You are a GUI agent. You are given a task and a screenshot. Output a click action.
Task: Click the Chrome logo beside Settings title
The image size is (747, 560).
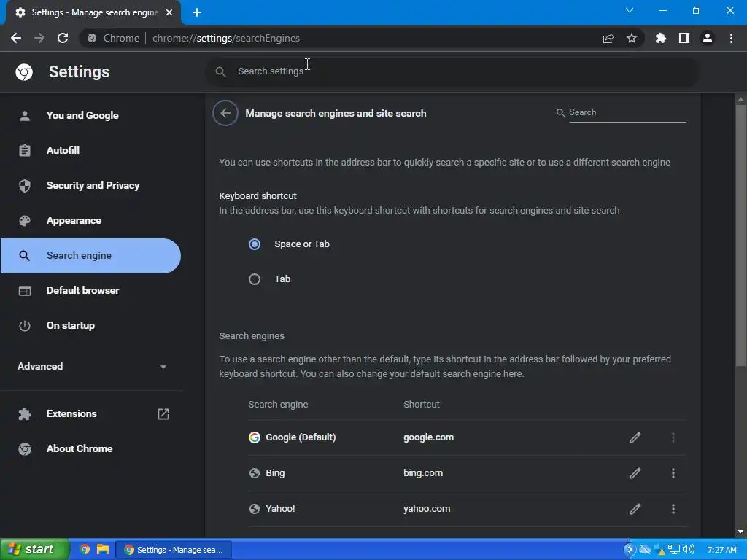24,72
